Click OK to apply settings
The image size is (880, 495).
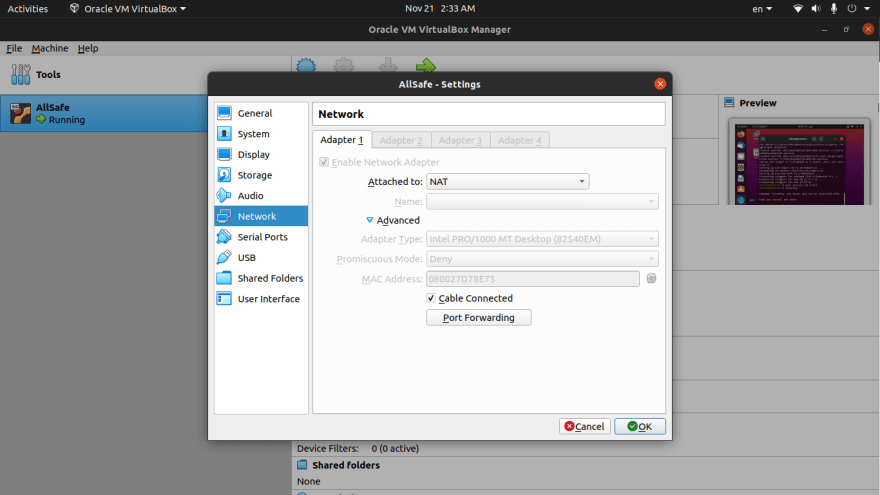point(640,427)
